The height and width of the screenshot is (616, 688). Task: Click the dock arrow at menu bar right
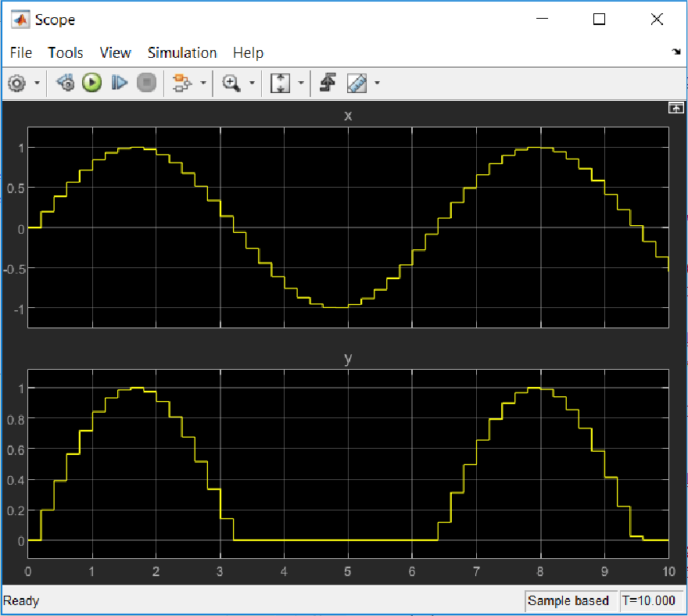click(x=675, y=52)
